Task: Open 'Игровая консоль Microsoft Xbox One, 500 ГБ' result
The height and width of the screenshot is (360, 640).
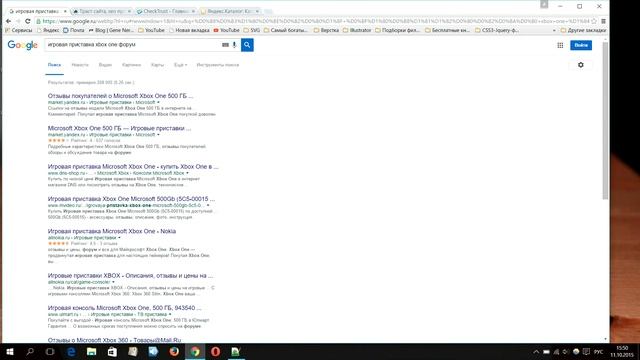Action: pos(124,308)
